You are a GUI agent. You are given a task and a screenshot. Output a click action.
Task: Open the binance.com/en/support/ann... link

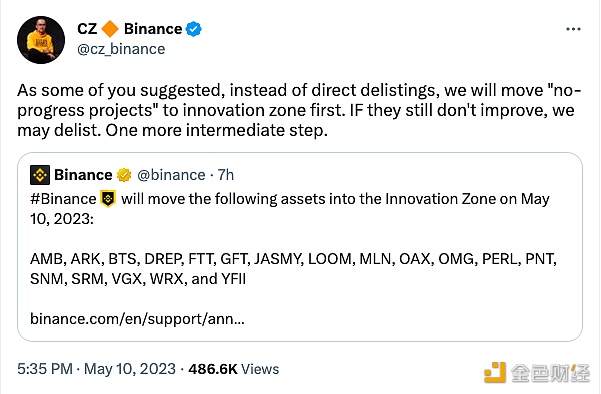click(x=137, y=318)
